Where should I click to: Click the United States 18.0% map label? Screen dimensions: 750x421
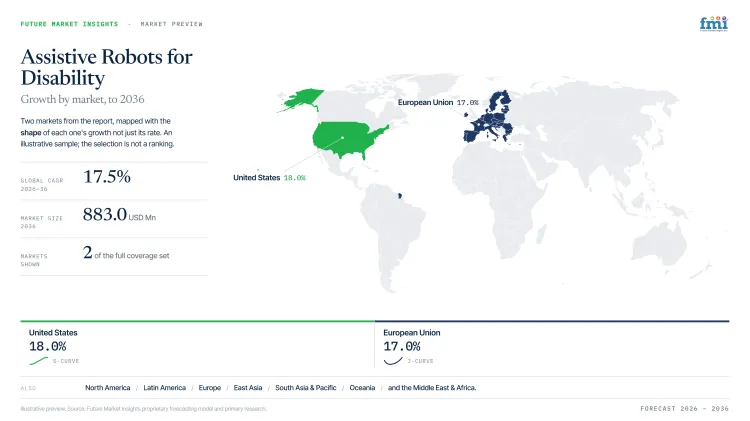tap(269, 177)
